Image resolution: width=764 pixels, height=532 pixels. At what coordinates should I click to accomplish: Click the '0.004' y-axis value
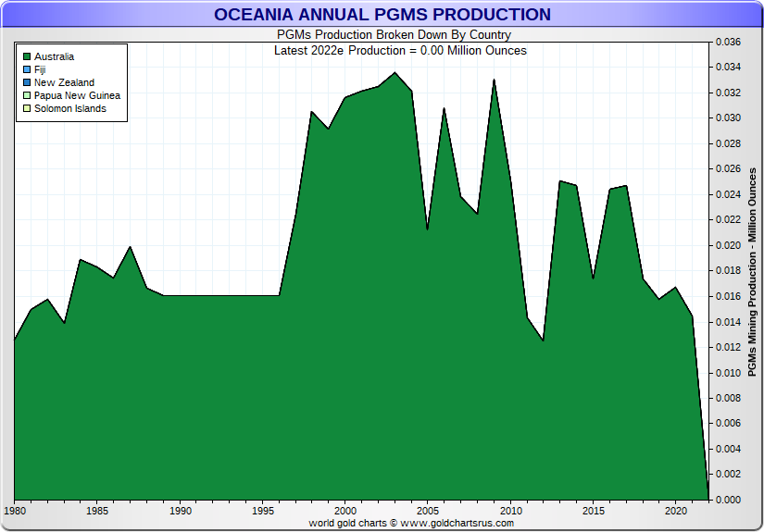tap(728, 449)
